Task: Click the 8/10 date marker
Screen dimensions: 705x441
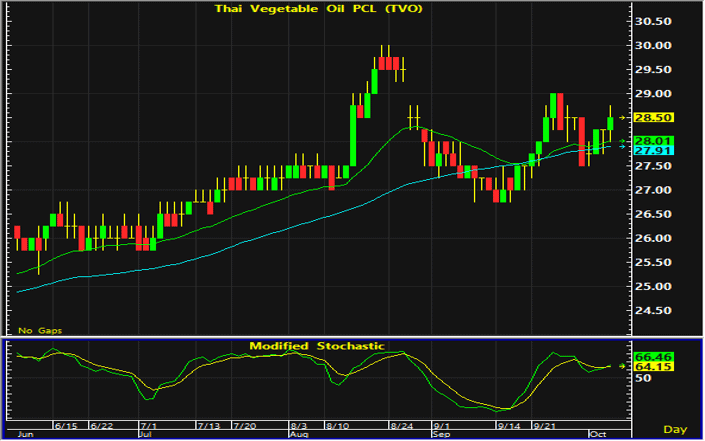Action: pyautogui.click(x=337, y=425)
